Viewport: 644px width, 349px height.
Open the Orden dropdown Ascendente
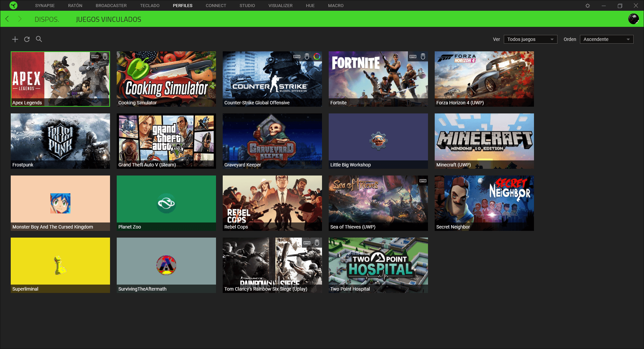[x=606, y=39]
